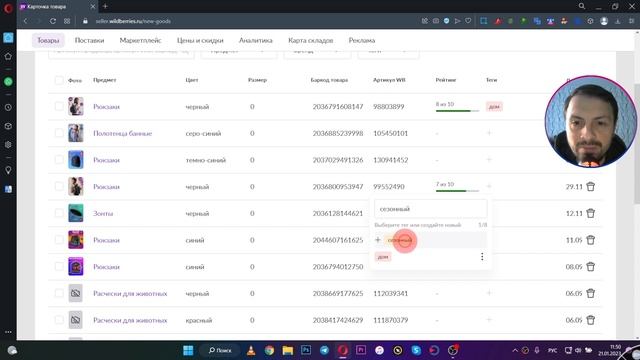Open the Реклама tab
This screenshot has width=640, height=360.
pos(362,40)
